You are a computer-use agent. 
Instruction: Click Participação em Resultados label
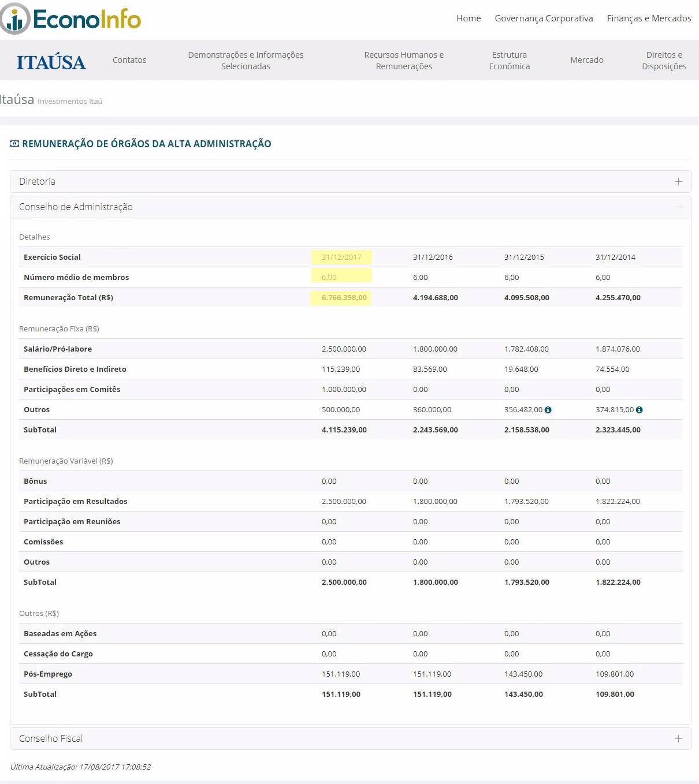[x=76, y=502]
